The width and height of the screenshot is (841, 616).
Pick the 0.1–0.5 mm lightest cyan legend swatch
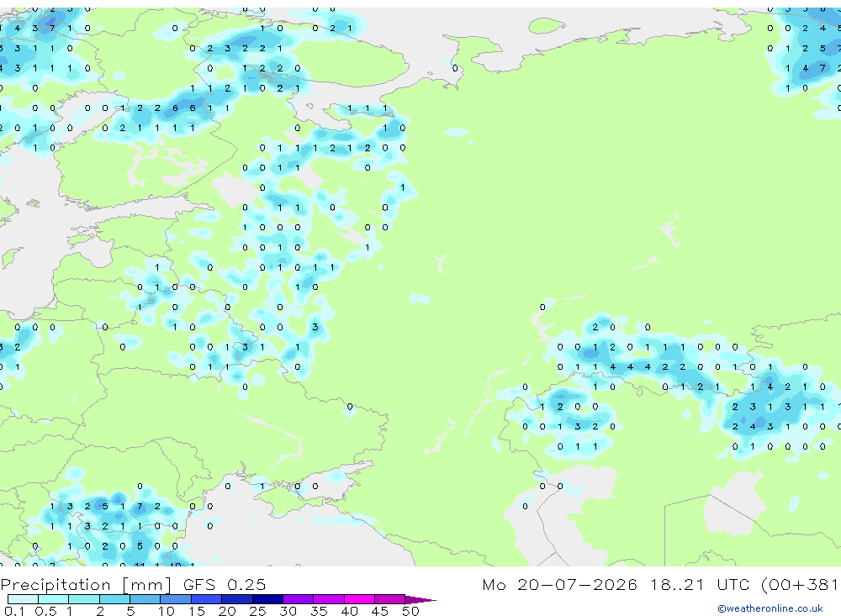23,599
